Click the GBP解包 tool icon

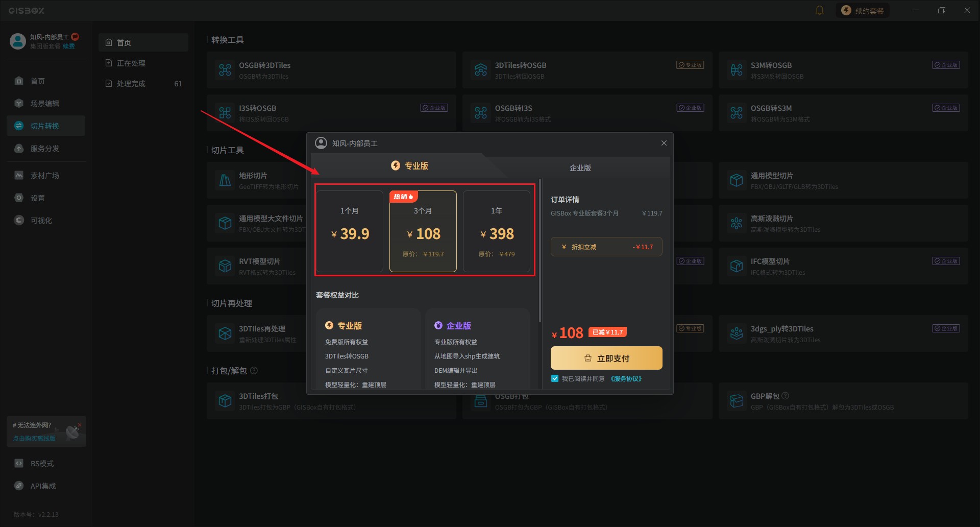[737, 401]
